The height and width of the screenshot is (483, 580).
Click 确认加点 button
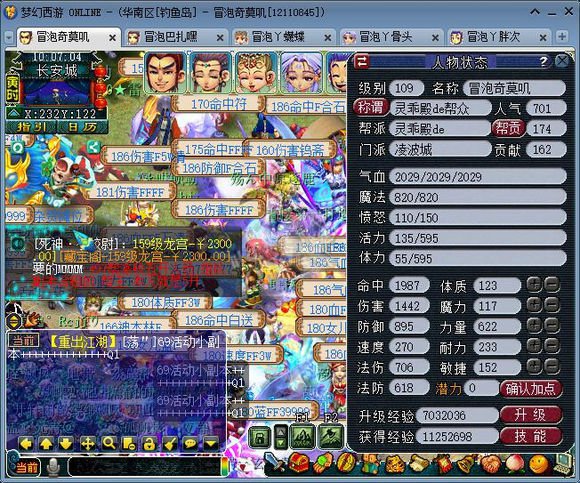pyautogui.click(x=531, y=389)
